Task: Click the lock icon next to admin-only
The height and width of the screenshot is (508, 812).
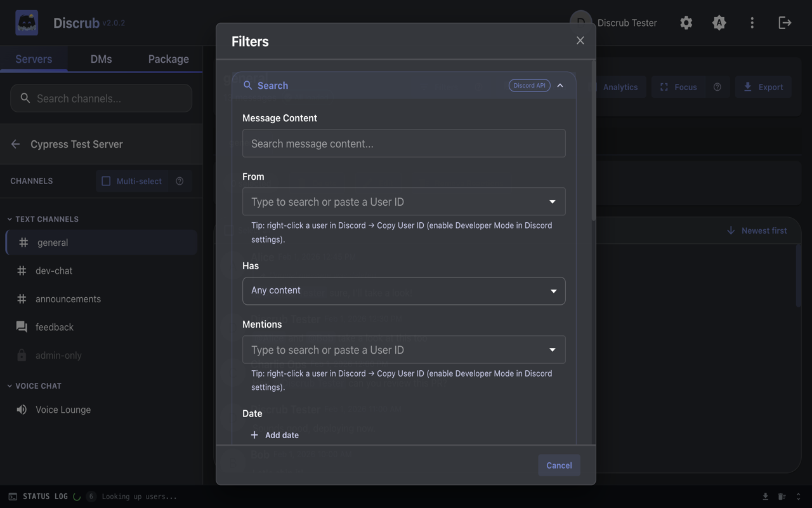Action: (x=22, y=356)
